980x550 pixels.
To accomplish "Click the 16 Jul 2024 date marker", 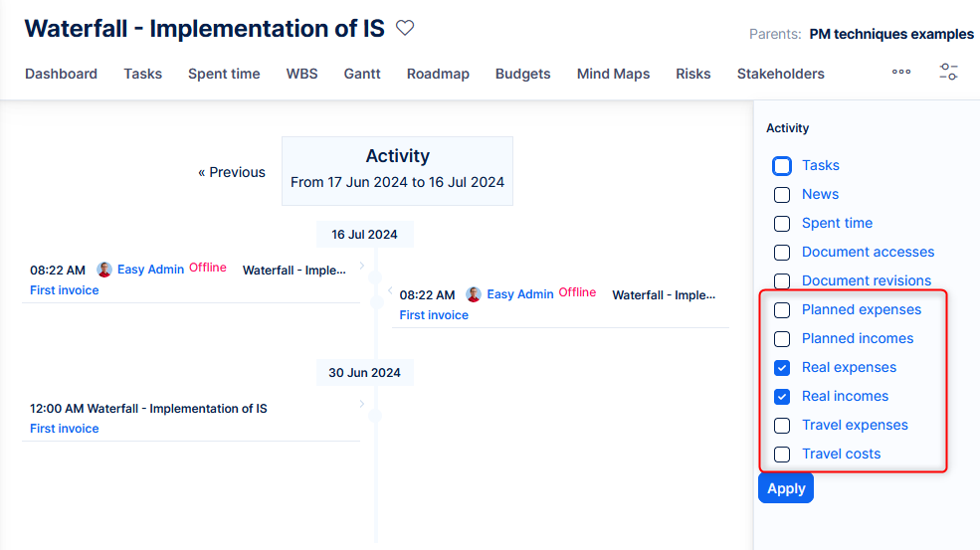I will click(364, 235).
